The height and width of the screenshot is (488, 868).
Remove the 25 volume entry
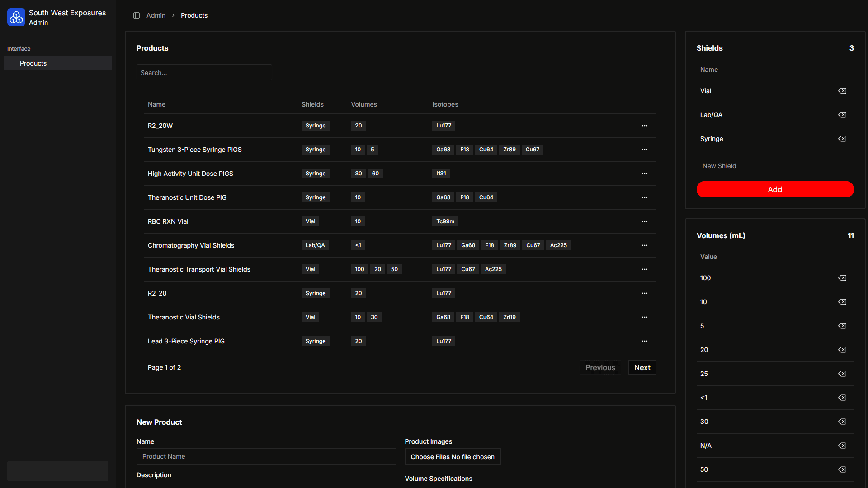pyautogui.click(x=842, y=374)
